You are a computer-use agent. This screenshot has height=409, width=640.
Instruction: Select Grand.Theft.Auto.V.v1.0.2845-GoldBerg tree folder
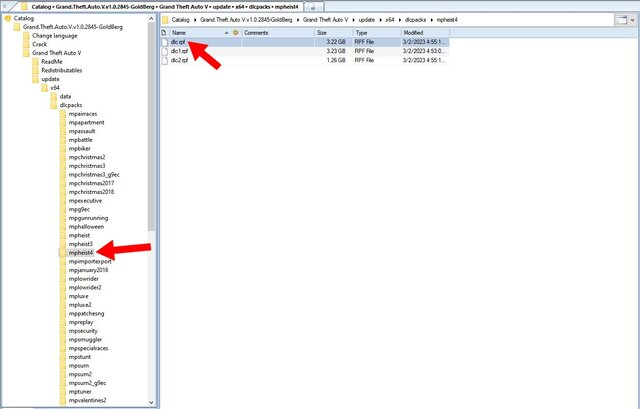[x=73, y=27]
